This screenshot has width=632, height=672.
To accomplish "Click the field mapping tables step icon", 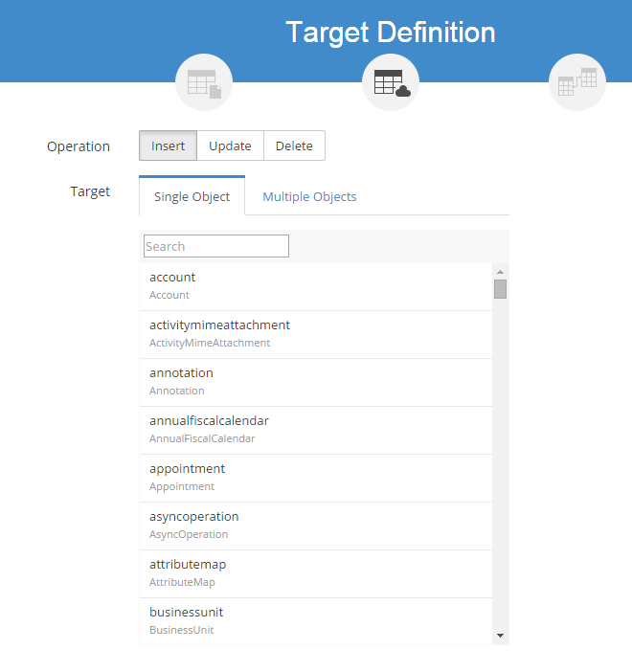I will point(576,82).
